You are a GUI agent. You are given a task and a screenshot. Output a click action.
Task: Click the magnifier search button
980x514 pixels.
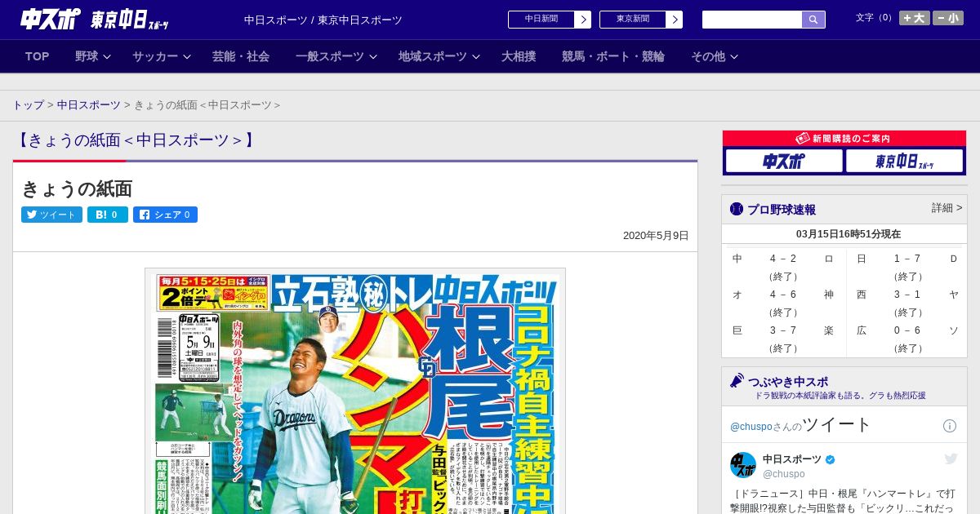(x=813, y=20)
